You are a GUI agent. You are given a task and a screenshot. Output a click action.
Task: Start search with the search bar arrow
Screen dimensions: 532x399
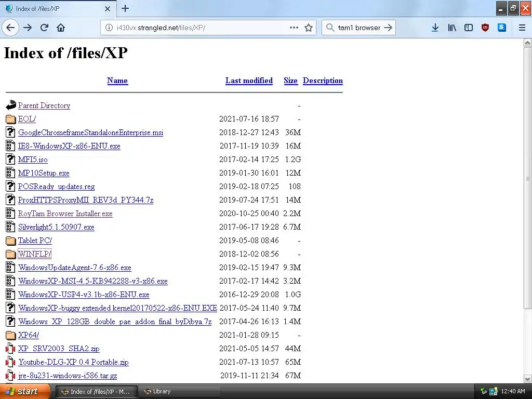[x=388, y=28]
